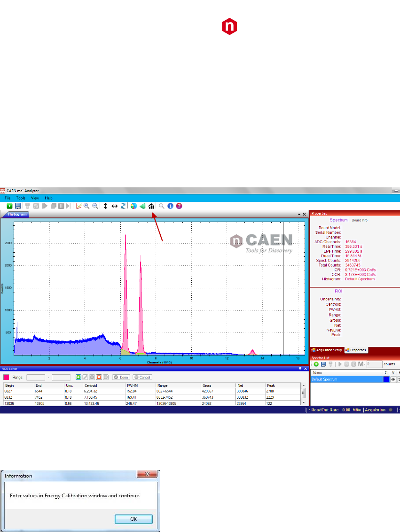
Task: Select the Histogram tab
Action: pyautogui.click(x=17, y=215)
